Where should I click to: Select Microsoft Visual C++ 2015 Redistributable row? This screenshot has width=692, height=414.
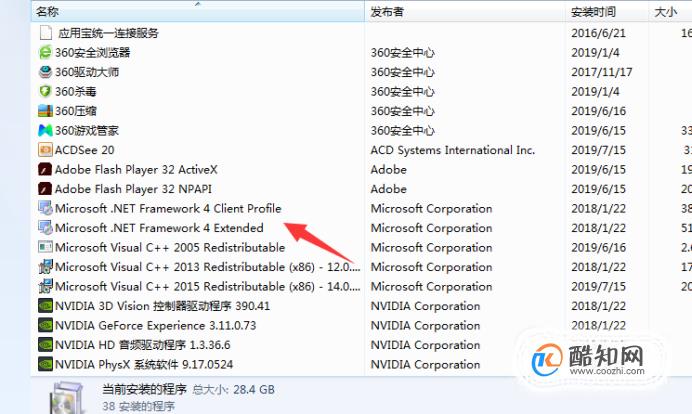click(x=362, y=286)
